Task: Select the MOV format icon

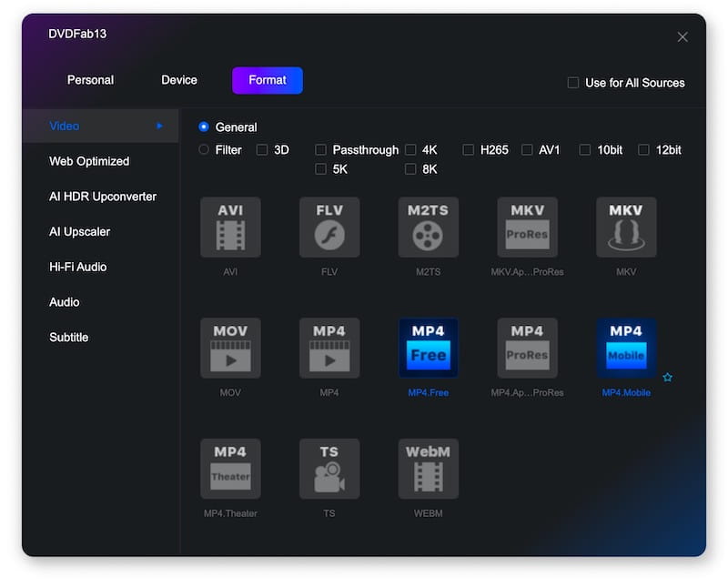Action: [x=230, y=348]
